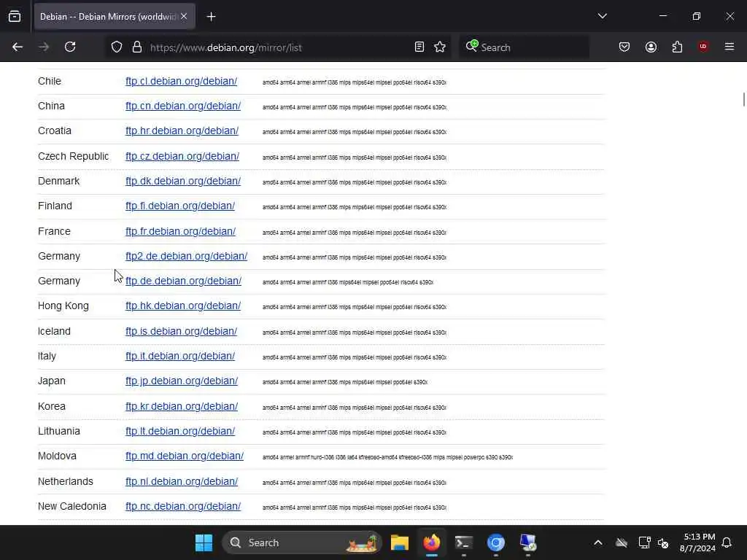The image size is (747, 560).
Task: Select the Moldova architectures list text
Action: 387,457
